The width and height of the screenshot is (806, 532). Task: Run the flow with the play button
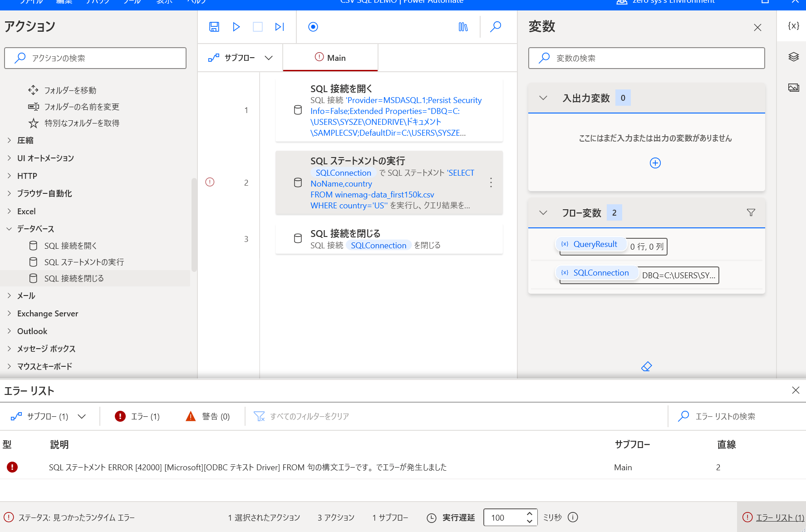point(236,27)
